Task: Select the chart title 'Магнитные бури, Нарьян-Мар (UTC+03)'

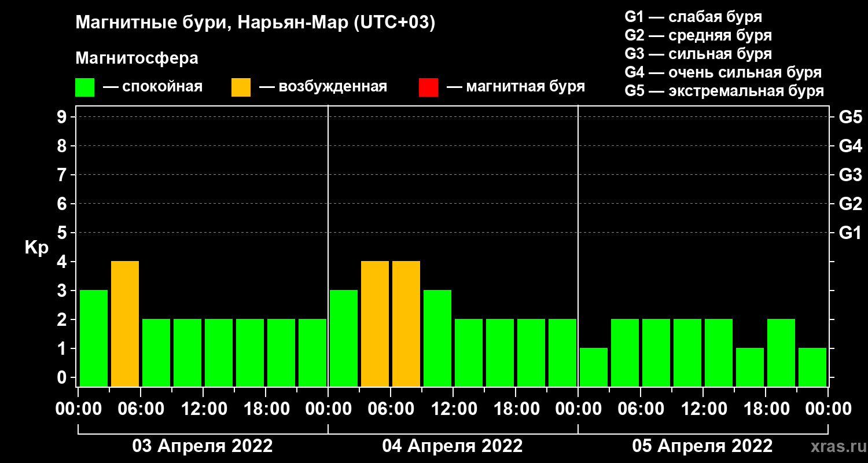Action: click(x=255, y=23)
